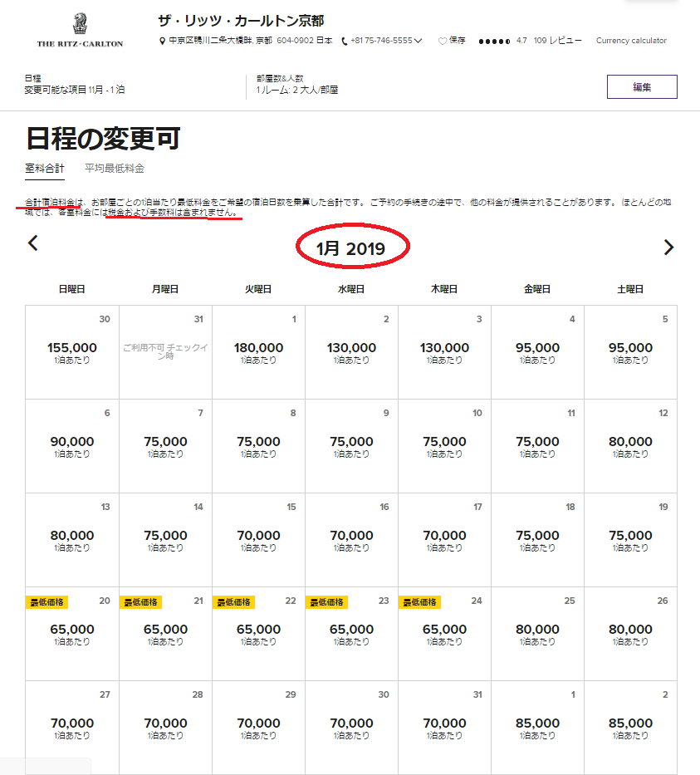Select January 19 date cell
This screenshot has width=700, height=775.
(x=630, y=540)
